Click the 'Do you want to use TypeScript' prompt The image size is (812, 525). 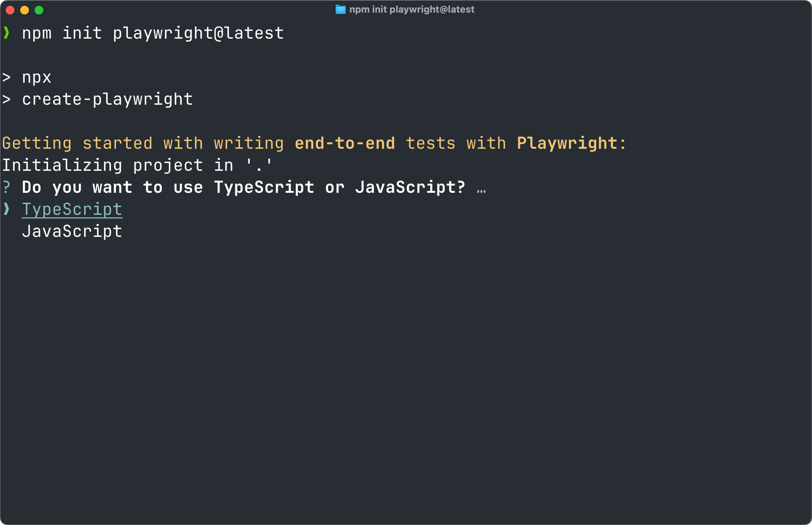coord(244,187)
